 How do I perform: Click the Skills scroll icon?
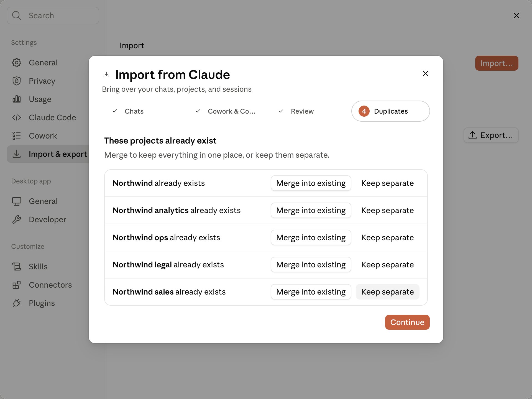(17, 267)
